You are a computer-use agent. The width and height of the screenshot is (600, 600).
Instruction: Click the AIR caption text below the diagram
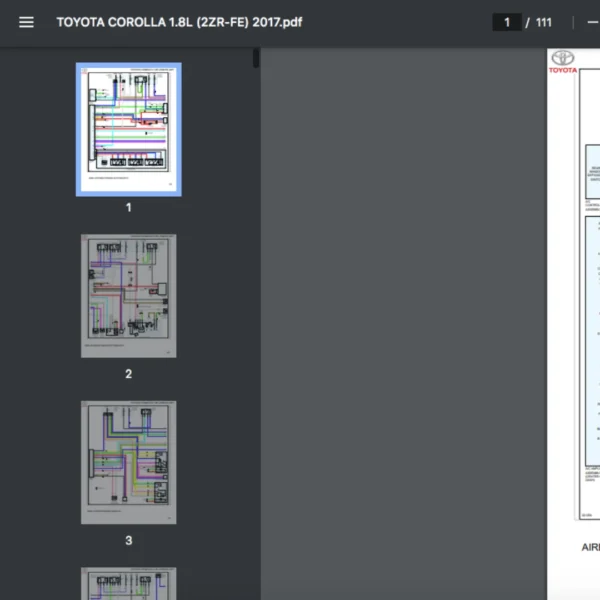point(590,547)
